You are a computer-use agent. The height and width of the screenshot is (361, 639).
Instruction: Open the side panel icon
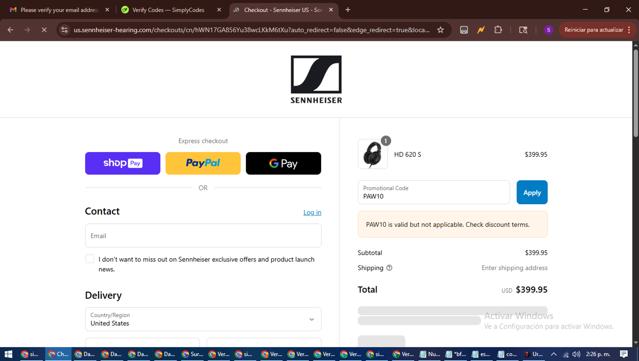(x=523, y=30)
